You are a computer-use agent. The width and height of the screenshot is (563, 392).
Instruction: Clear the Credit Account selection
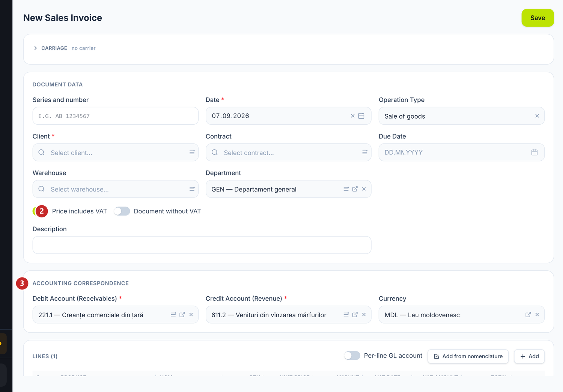pyautogui.click(x=364, y=315)
